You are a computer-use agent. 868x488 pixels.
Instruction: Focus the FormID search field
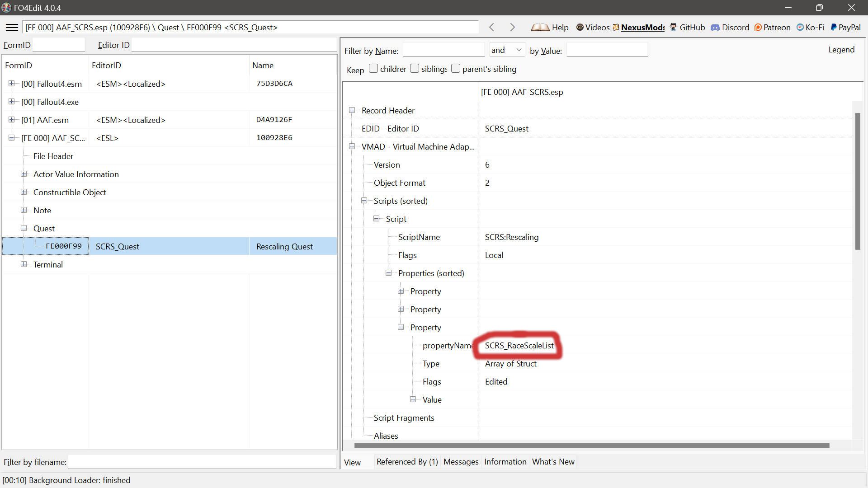(59, 45)
